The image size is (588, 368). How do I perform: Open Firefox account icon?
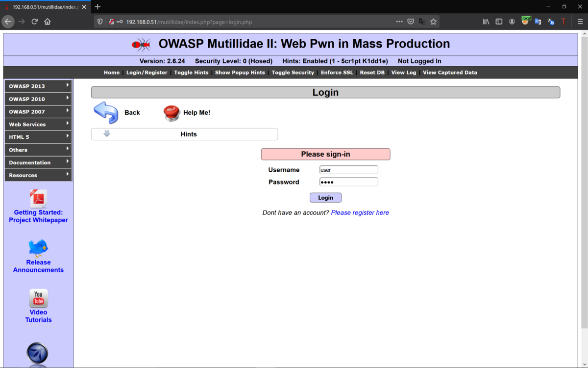(512, 22)
